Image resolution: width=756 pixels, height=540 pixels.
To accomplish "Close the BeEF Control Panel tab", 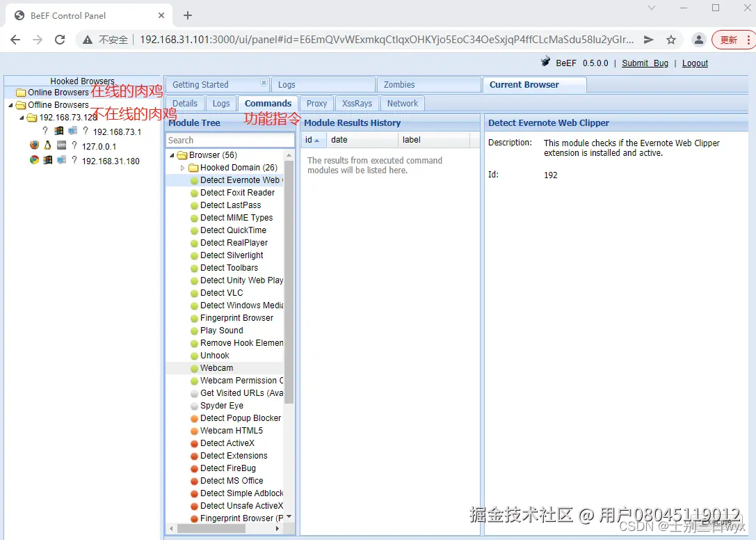I will 161,15.
